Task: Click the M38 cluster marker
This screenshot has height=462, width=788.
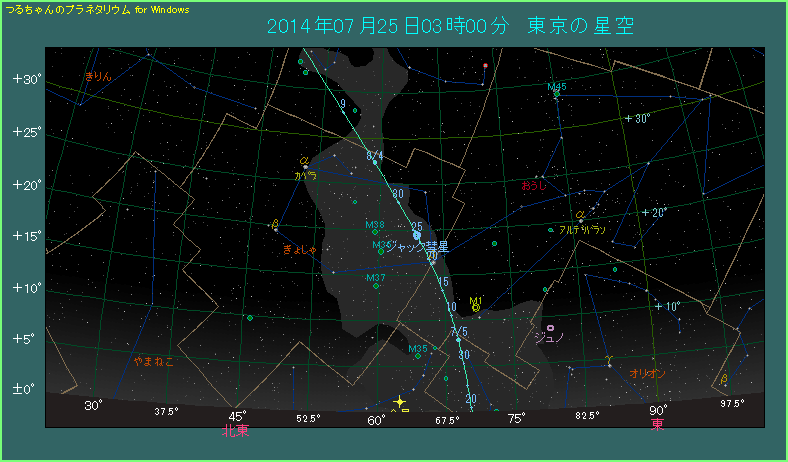Action: click(375, 232)
